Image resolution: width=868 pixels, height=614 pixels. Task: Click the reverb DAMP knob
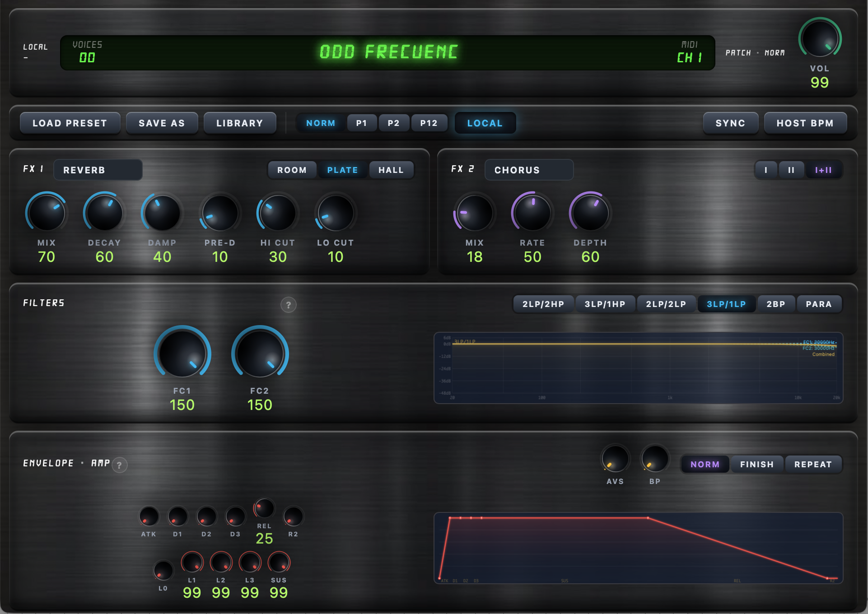click(x=162, y=213)
